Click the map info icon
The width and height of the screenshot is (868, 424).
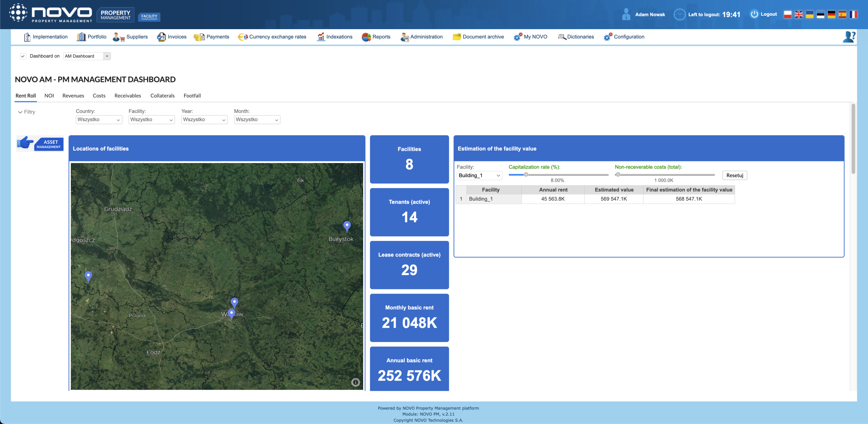(x=355, y=382)
